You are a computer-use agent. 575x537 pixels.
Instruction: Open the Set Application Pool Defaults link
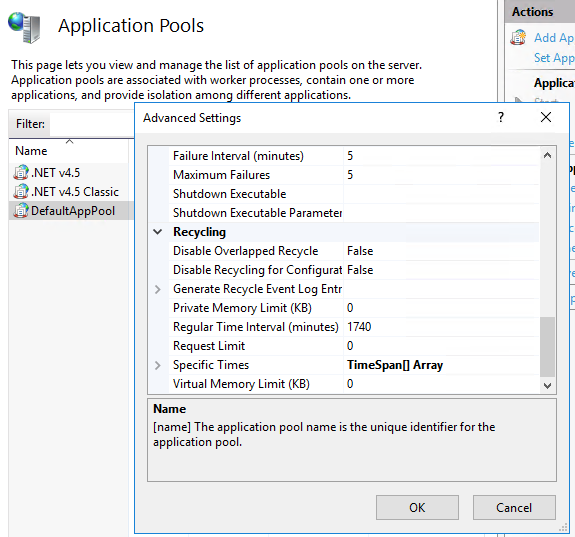[x=554, y=58]
